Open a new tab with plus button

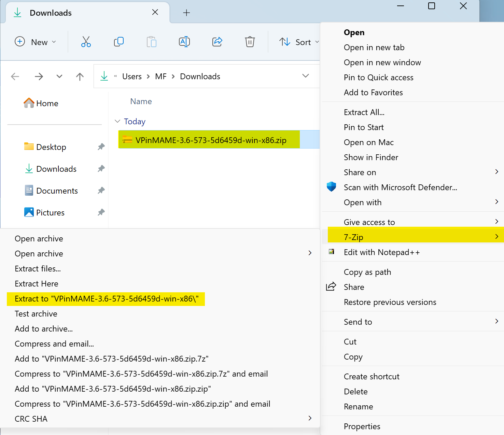point(186,13)
